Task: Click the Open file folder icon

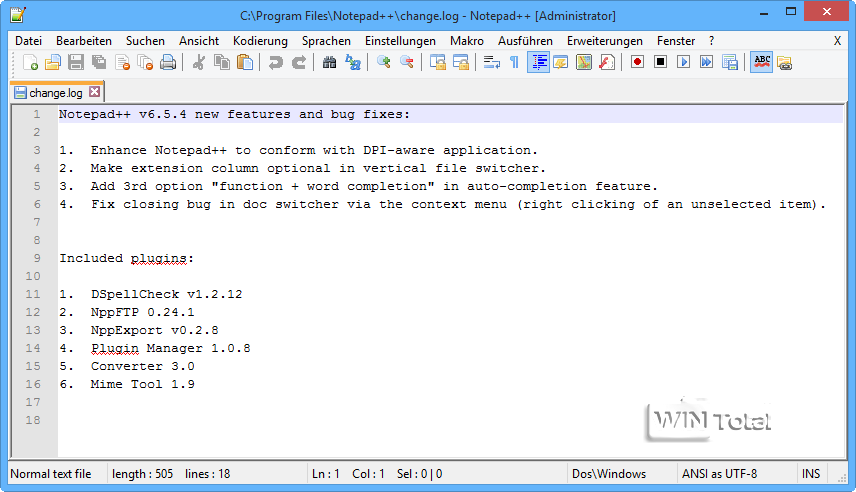Action: tap(53, 62)
